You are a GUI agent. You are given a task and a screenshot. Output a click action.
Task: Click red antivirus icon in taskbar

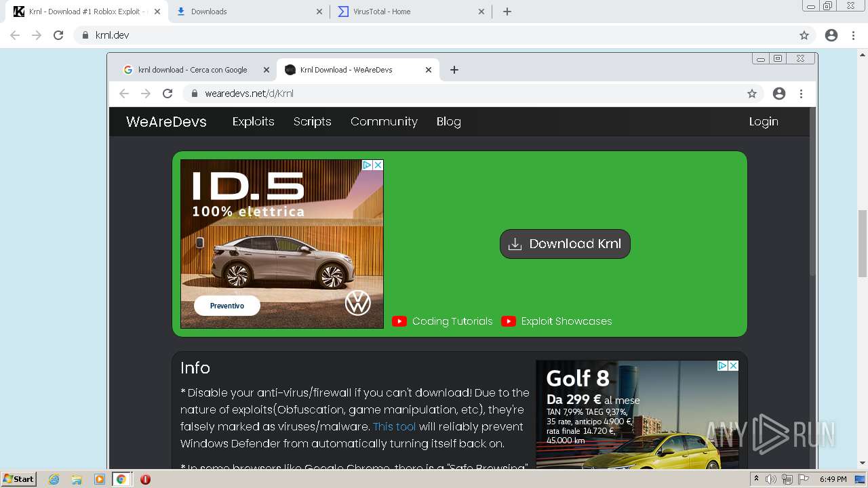point(145,479)
